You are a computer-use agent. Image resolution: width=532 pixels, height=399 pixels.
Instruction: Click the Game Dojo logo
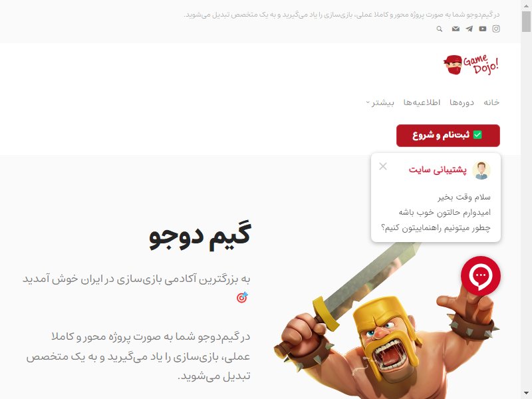coord(471,65)
